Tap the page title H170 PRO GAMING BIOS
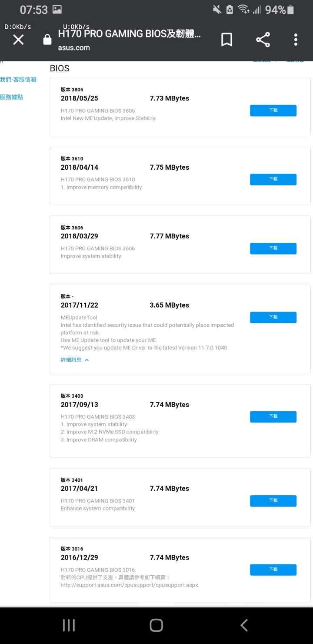313x644 pixels. coord(130,34)
